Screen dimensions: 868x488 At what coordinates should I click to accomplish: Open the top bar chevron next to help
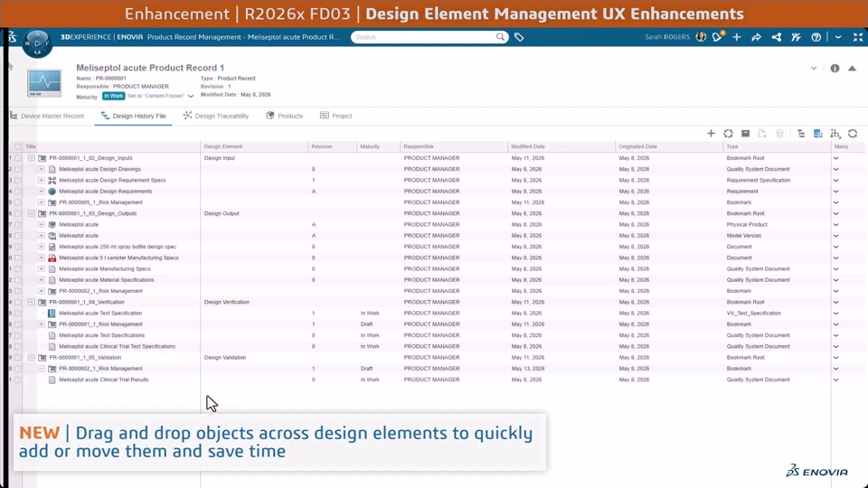[838, 37]
